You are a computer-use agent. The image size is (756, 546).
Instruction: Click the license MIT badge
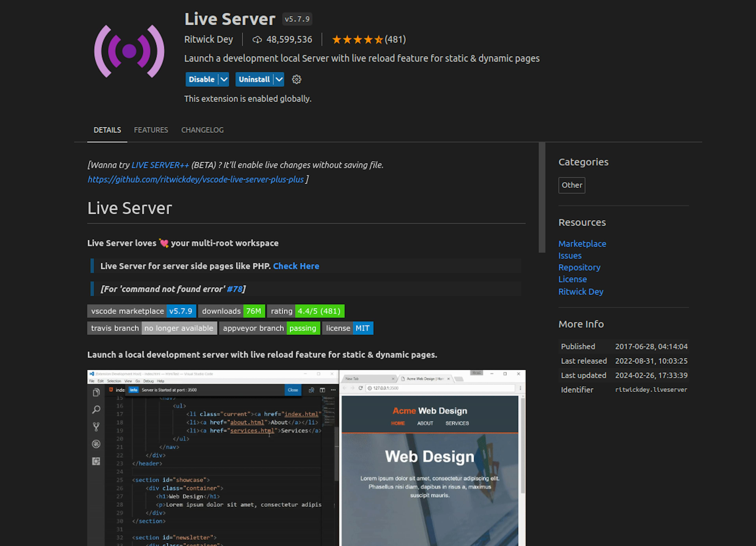(348, 328)
